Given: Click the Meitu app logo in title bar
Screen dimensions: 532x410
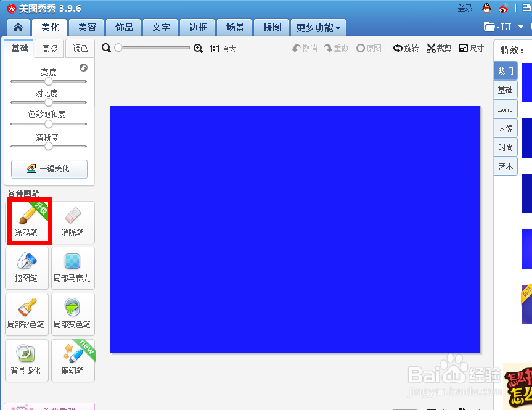Looking at the screenshot, I should (x=12, y=9).
